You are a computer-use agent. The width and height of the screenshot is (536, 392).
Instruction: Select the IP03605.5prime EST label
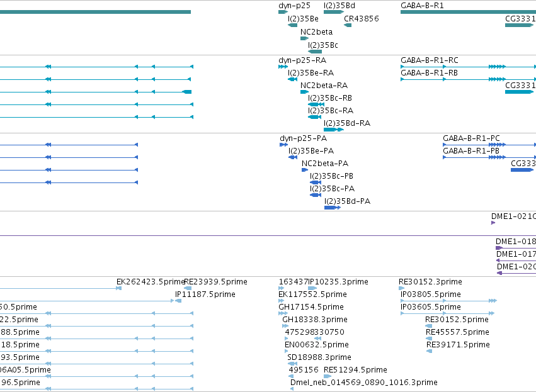(431, 307)
